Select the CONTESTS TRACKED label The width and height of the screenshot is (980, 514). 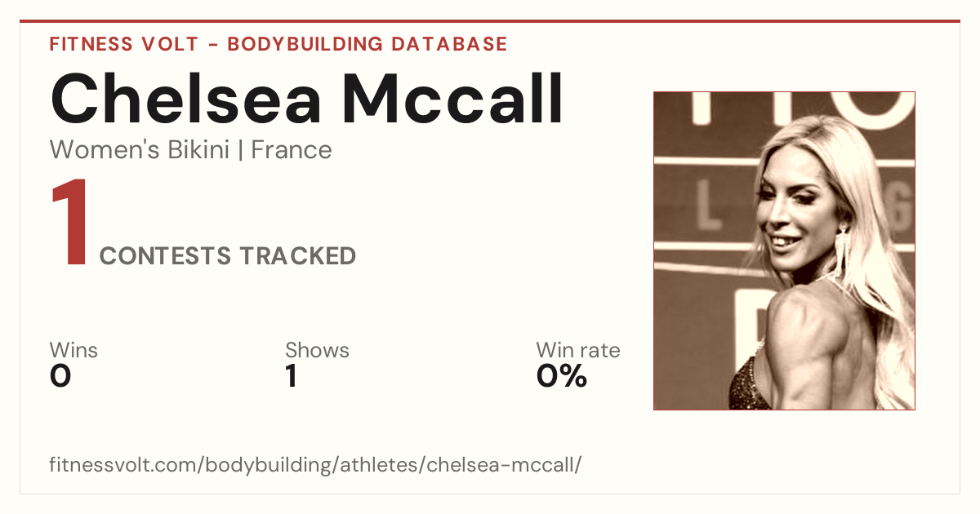click(228, 256)
